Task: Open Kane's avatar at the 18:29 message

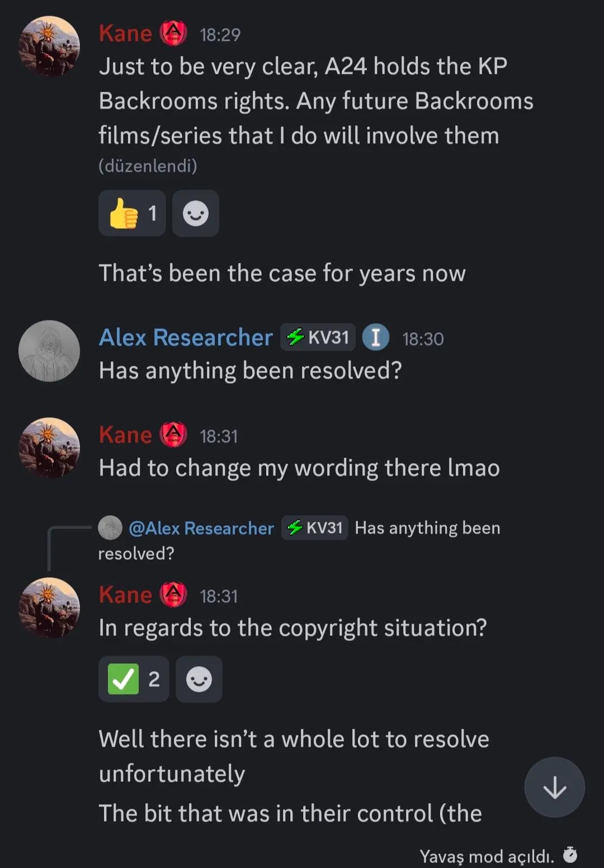Action: coord(49,46)
